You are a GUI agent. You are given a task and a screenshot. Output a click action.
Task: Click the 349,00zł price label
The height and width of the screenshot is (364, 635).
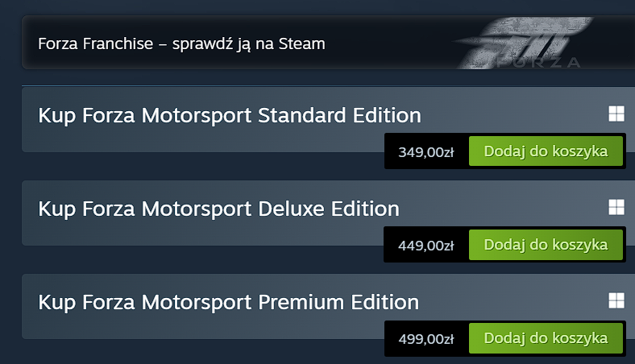(x=426, y=152)
